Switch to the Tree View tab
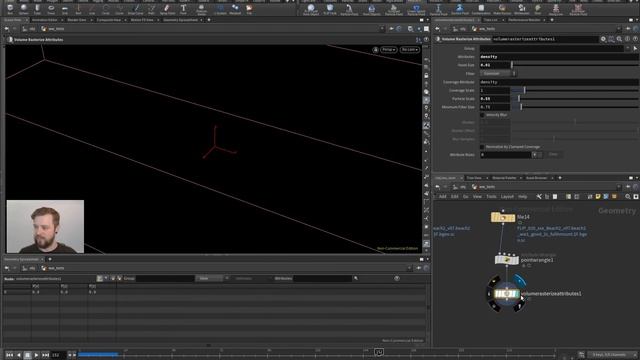Viewport: 640px width, 360px height. [474, 178]
